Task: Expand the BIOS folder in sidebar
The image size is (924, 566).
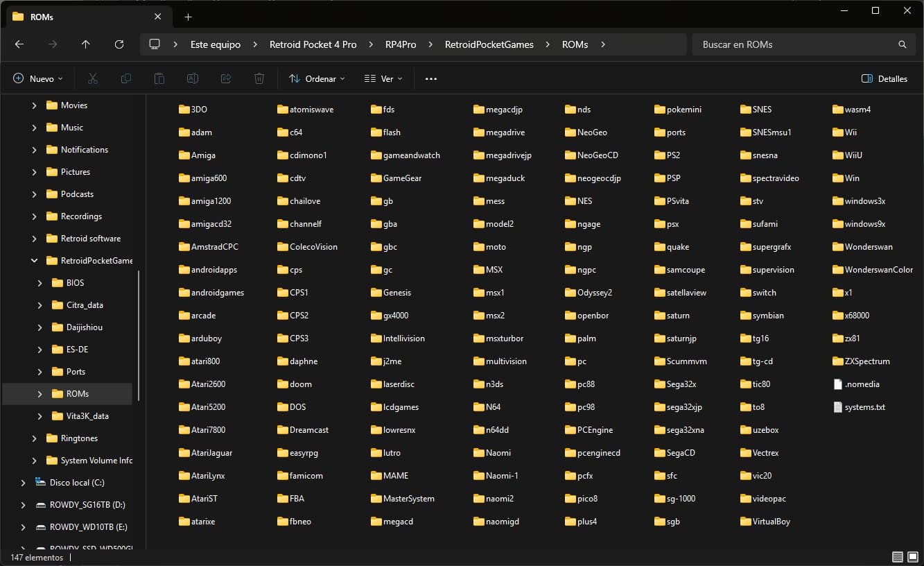Action: click(40, 283)
